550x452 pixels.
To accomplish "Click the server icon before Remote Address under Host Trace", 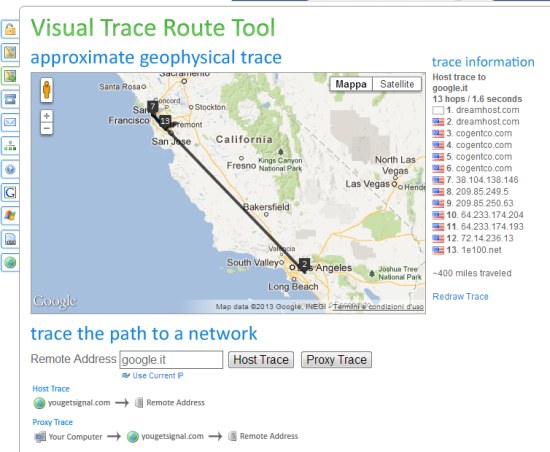I will pyautogui.click(x=139, y=403).
